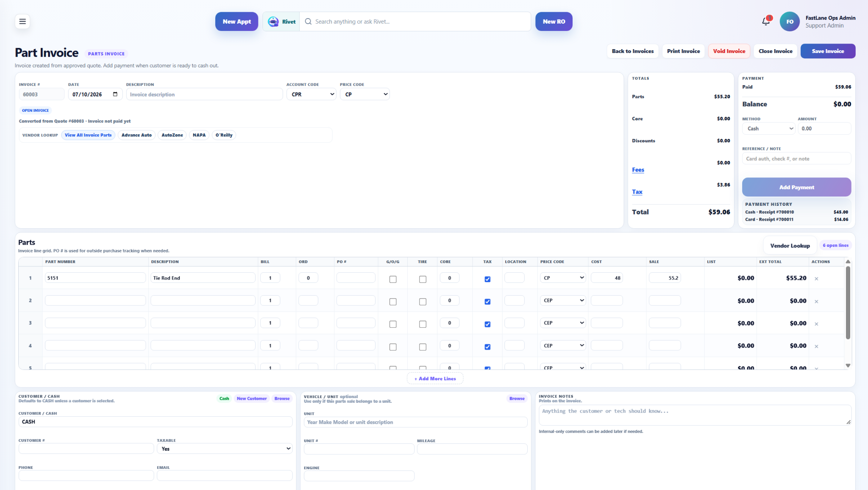This screenshot has width=868, height=490.
Task: Open line 1 price code CP dropdown
Action: point(563,278)
